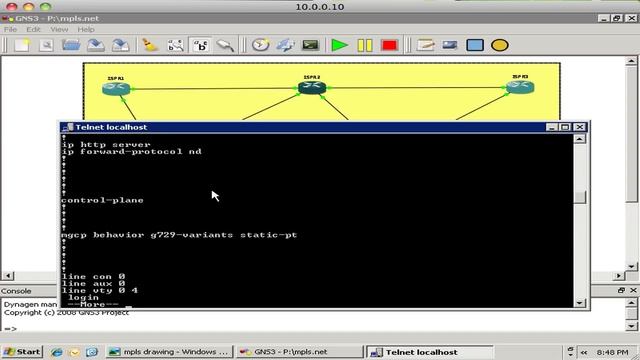The width and height of the screenshot is (640, 360).
Task: Click the New project toolbar icon
Action: click(x=22, y=45)
